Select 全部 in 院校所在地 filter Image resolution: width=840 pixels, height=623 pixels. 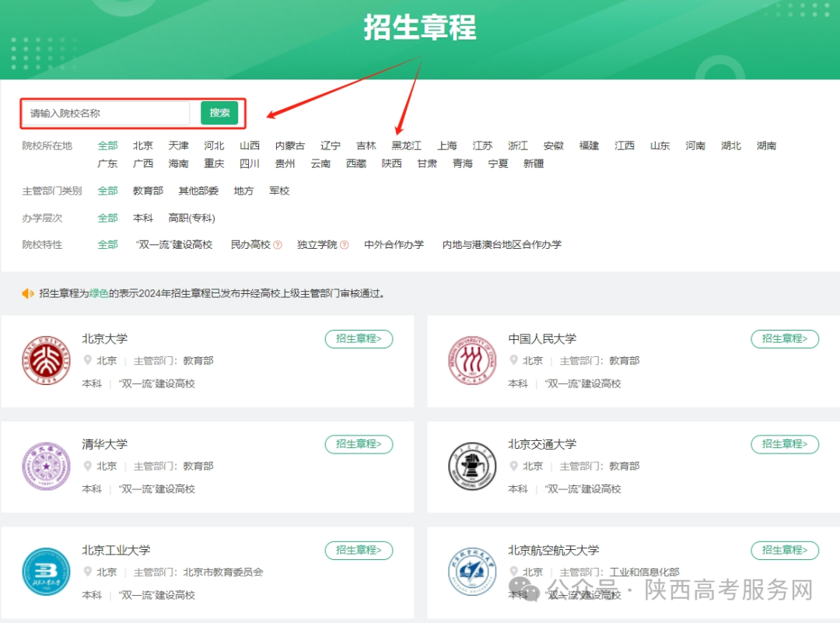107,145
